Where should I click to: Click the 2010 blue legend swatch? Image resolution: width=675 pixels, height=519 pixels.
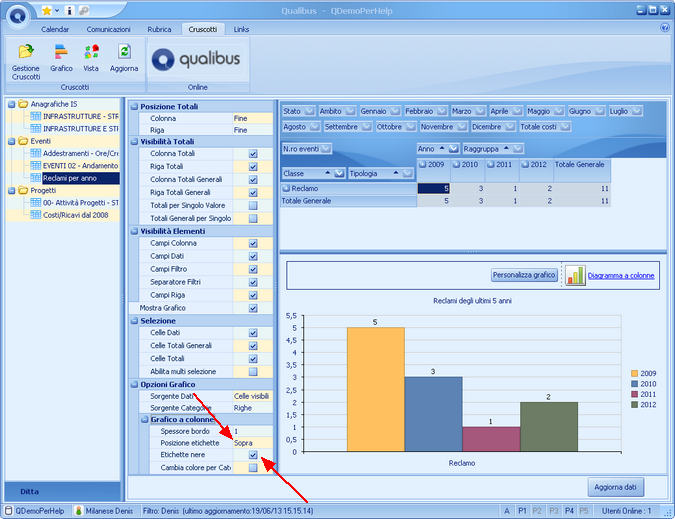[x=634, y=384]
